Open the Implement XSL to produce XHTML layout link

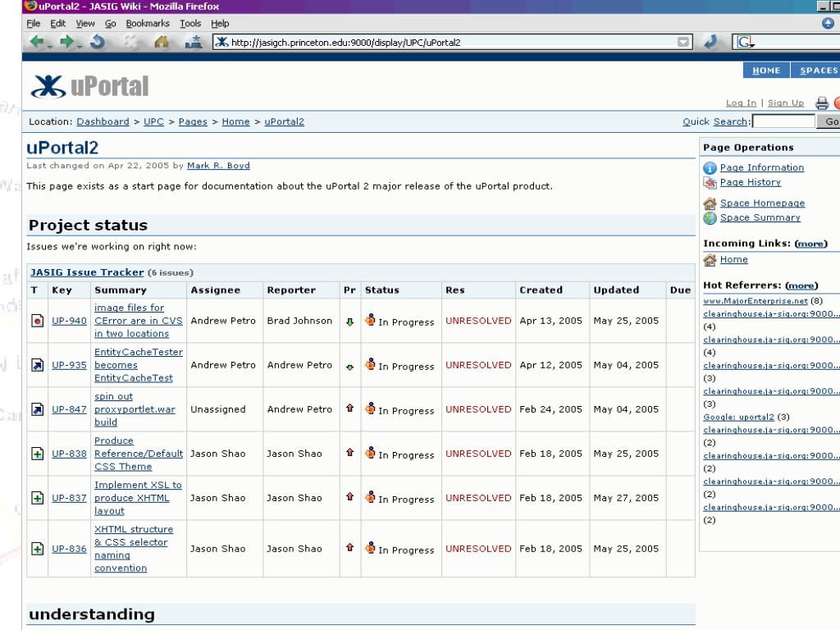point(138,498)
